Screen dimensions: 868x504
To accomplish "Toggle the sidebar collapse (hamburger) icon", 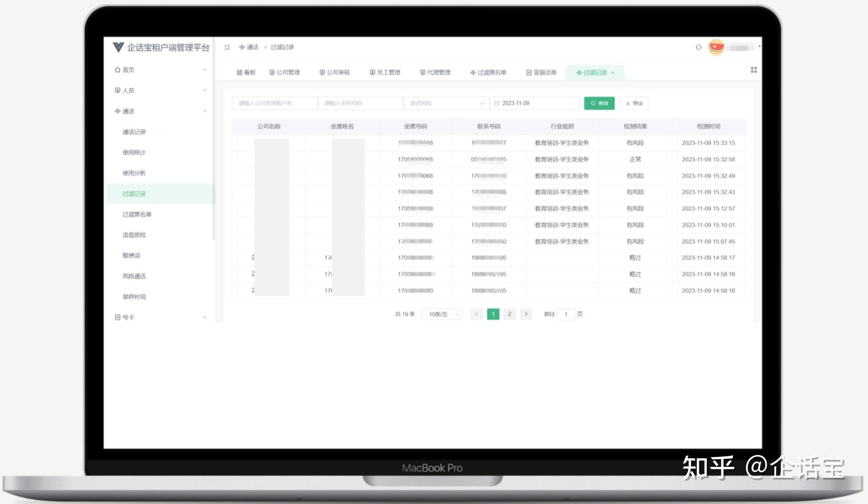I will [x=227, y=47].
